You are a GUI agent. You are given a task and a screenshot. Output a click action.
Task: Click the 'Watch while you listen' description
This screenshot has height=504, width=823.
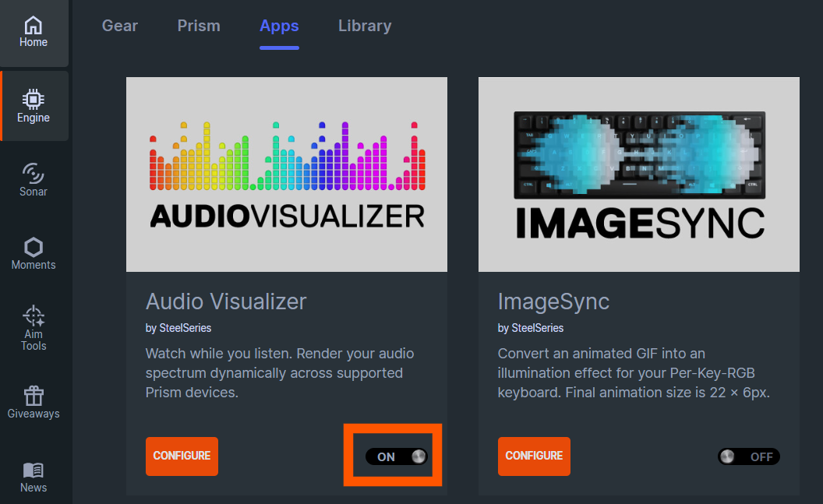(280, 373)
